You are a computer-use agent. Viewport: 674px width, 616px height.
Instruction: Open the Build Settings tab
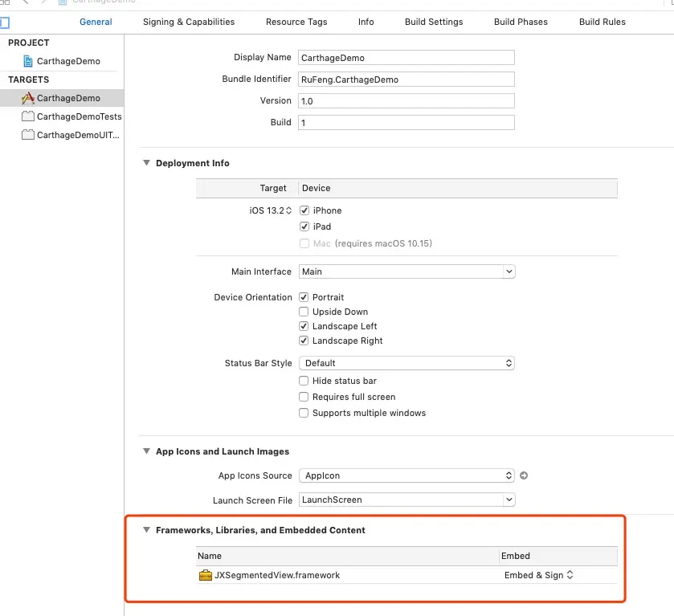(434, 22)
